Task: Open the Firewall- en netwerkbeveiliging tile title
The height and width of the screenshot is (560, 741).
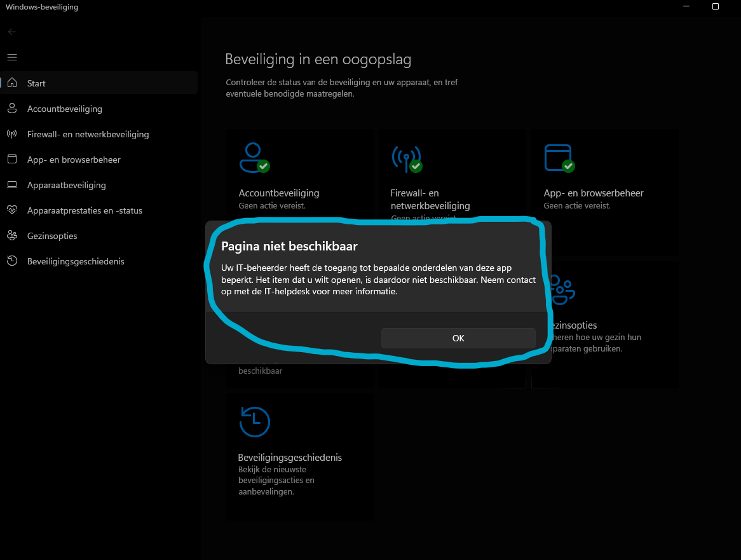Action: pyautogui.click(x=430, y=199)
